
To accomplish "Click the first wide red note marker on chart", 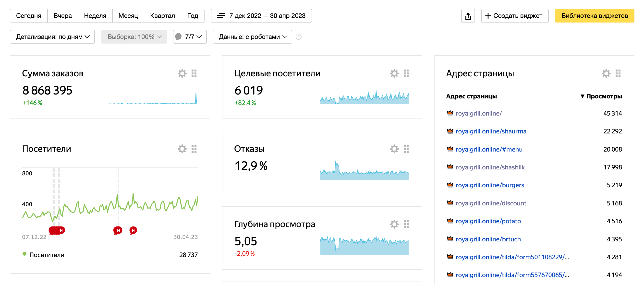I will (57, 230).
